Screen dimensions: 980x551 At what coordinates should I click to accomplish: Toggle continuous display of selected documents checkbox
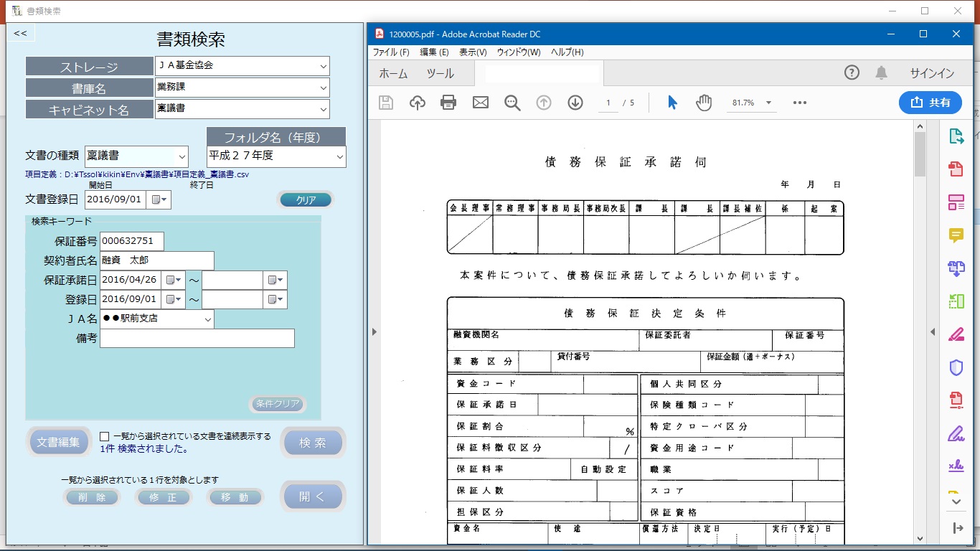pyautogui.click(x=105, y=436)
